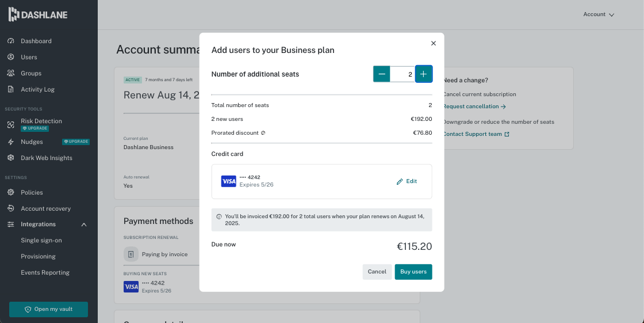The height and width of the screenshot is (323, 644).
Task: Click the Risk Detection icon
Action: tap(11, 125)
